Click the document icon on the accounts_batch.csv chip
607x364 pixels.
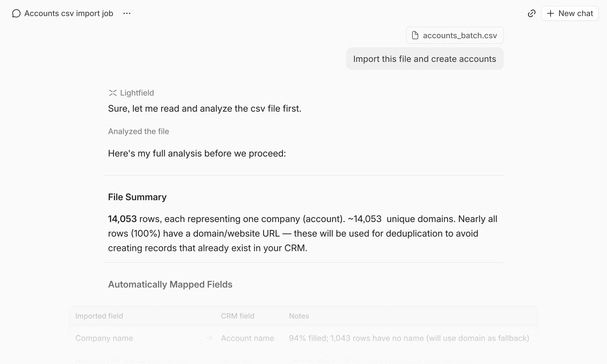415,35
